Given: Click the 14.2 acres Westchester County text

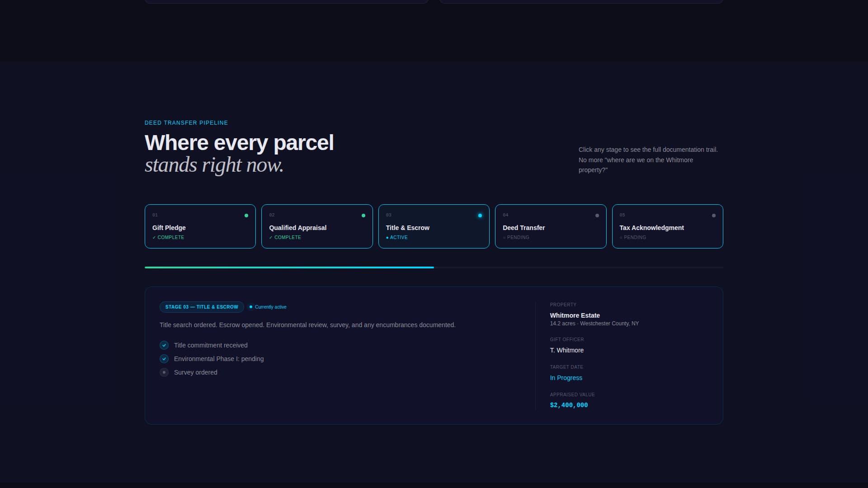Looking at the screenshot, I should tap(594, 324).
